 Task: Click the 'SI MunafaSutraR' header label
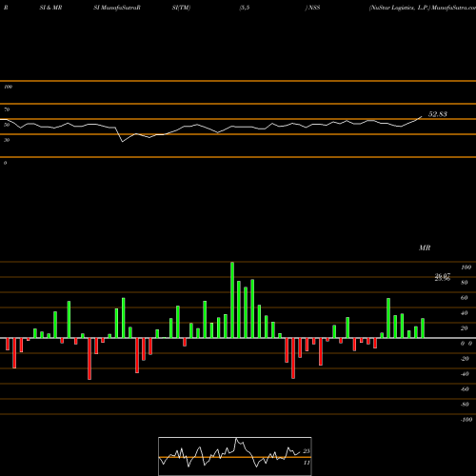(x=117, y=8)
